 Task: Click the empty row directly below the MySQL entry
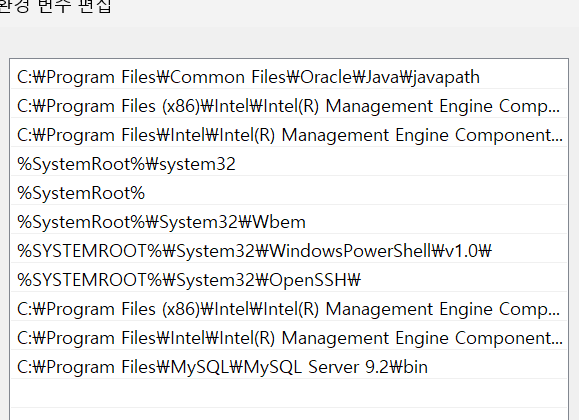click(289, 394)
